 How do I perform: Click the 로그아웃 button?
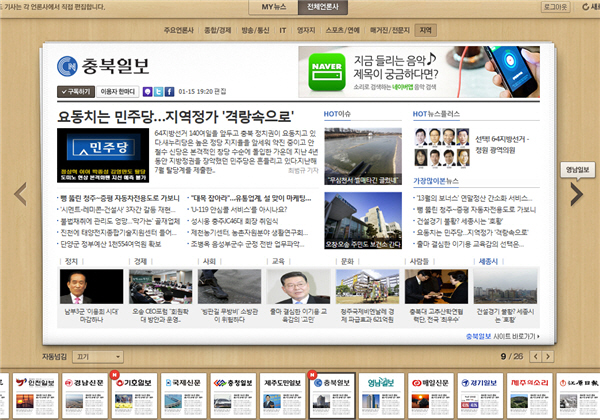pos(555,7)
